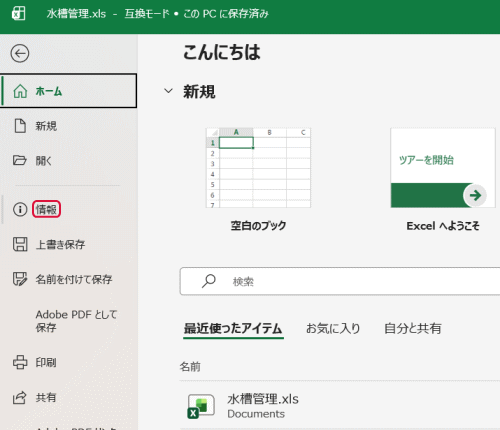Open the 情報 page
Image resolution: width=500 pixels, height=430 pixels.
click(46, 209)
